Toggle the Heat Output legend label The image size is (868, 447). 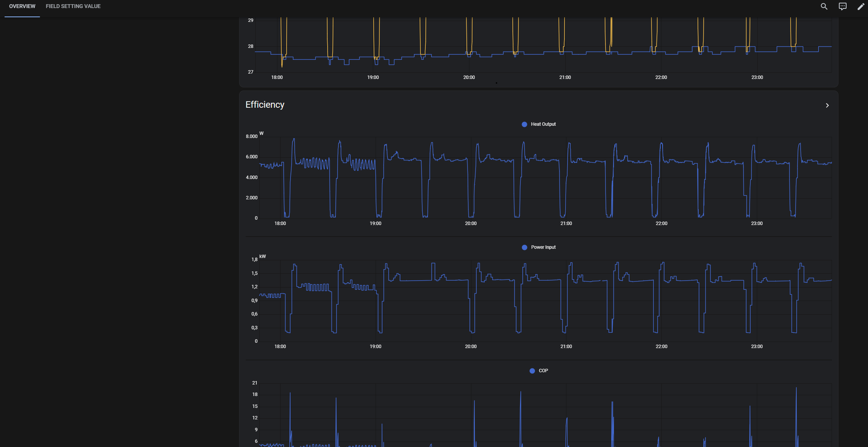[543, 124]
